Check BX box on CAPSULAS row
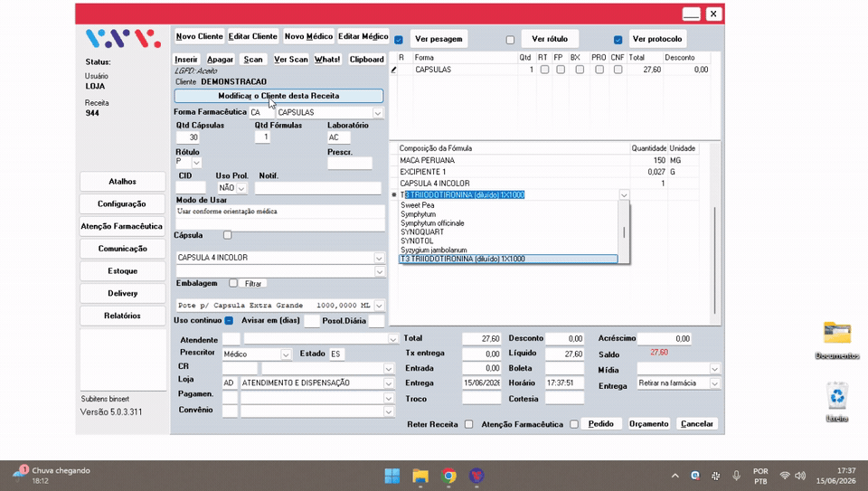Viewport: 868px width, 491px height. (x=580, y=70)
